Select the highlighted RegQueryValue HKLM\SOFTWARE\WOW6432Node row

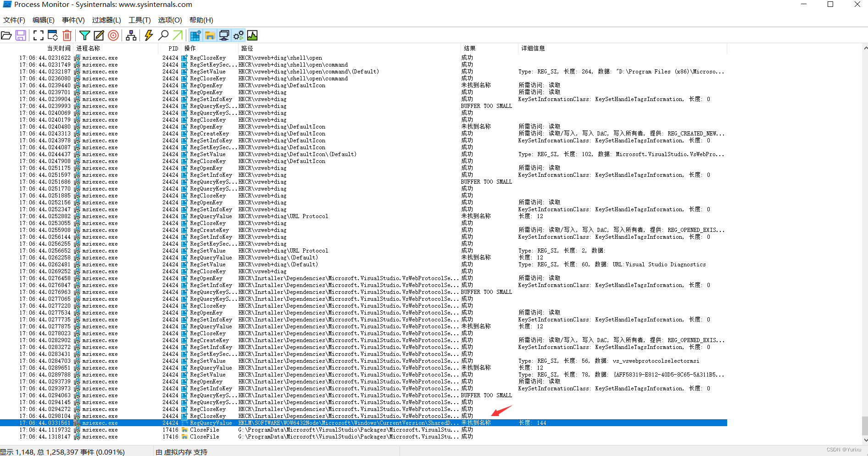[363, 423]
